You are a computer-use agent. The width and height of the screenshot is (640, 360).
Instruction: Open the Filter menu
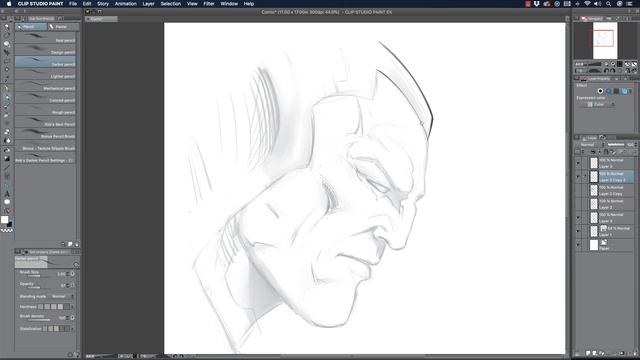click(209, 4)
